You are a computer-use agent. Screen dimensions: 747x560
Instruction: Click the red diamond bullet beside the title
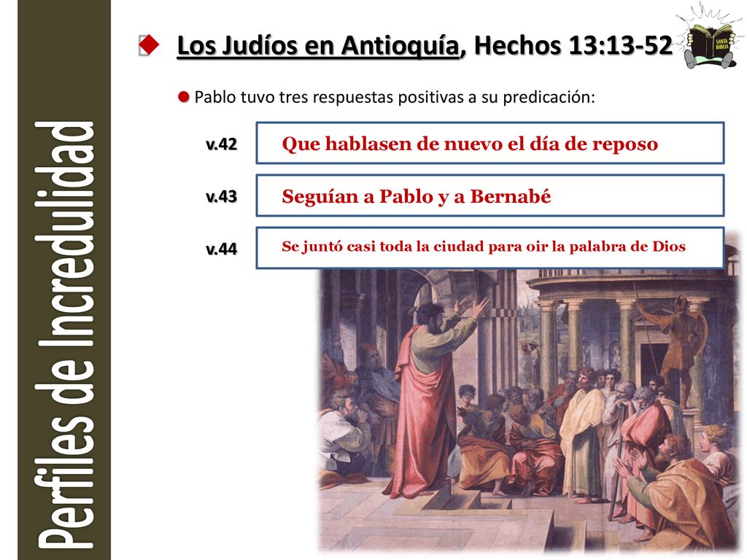(x=149, y=44)
